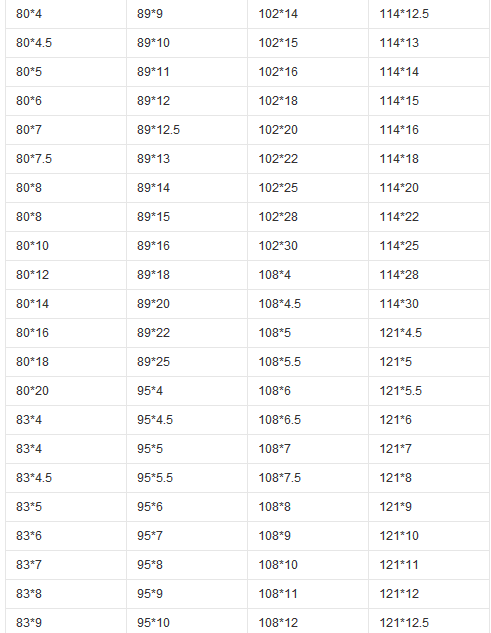Viewport: 491px width, 633px height.
Task: Select the 80*20 cell
Action: click(x=66, y=391)
